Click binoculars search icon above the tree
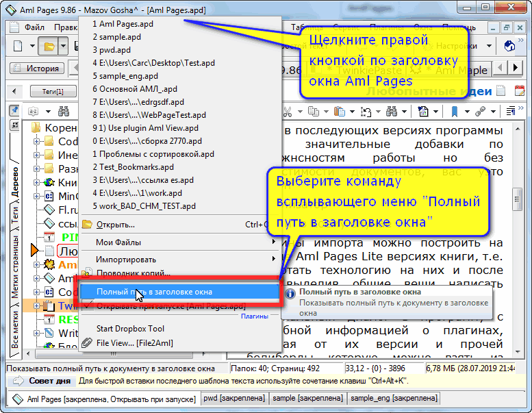 (64, 111)
